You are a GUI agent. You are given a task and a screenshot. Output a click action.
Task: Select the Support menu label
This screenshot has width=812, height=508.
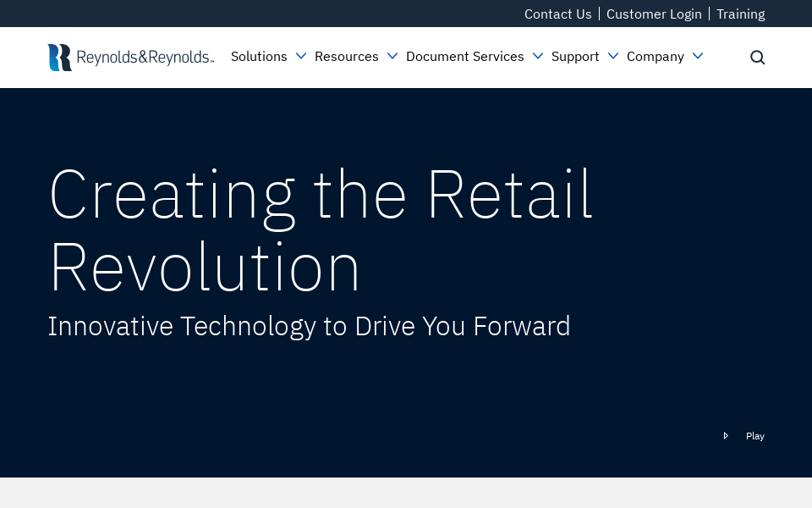pos(575,56)
